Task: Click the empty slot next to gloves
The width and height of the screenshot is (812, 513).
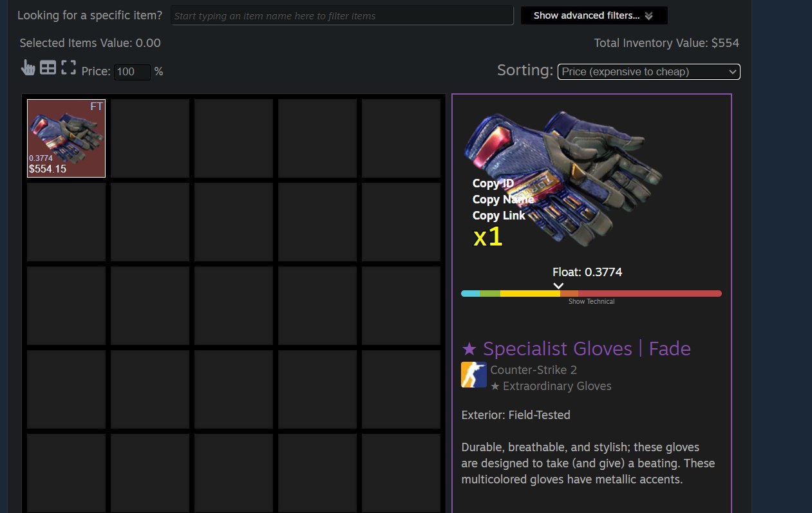Action: (x=150, y=138)
